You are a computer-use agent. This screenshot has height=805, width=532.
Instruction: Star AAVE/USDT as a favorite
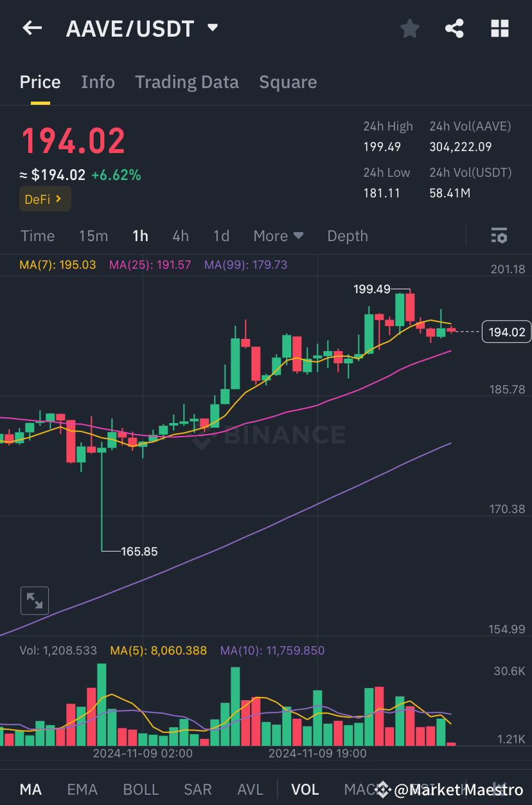409,28
